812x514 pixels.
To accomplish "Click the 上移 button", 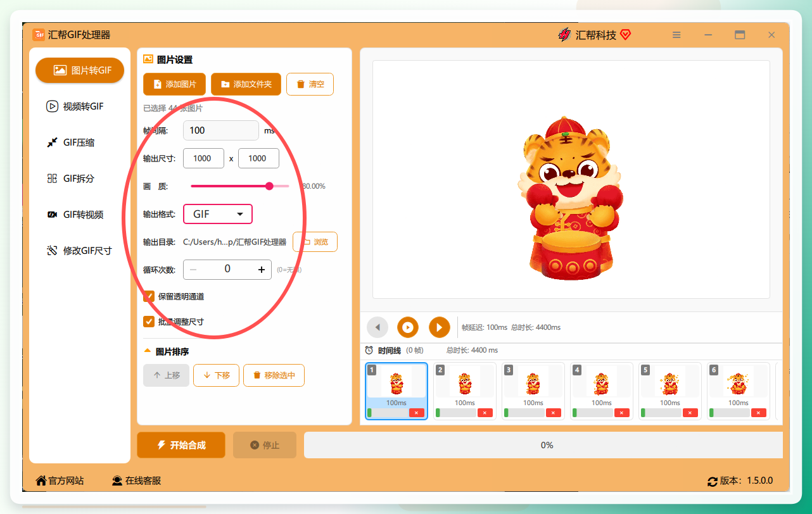I will pyautogui.click(x=166, y=375).
